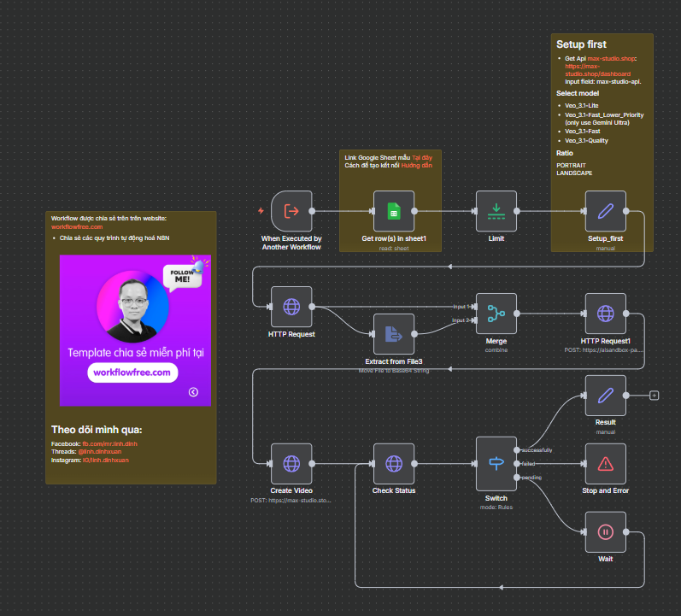
Task: Open the 'HTTP Request1' node
Action: (x=605, y=314)
